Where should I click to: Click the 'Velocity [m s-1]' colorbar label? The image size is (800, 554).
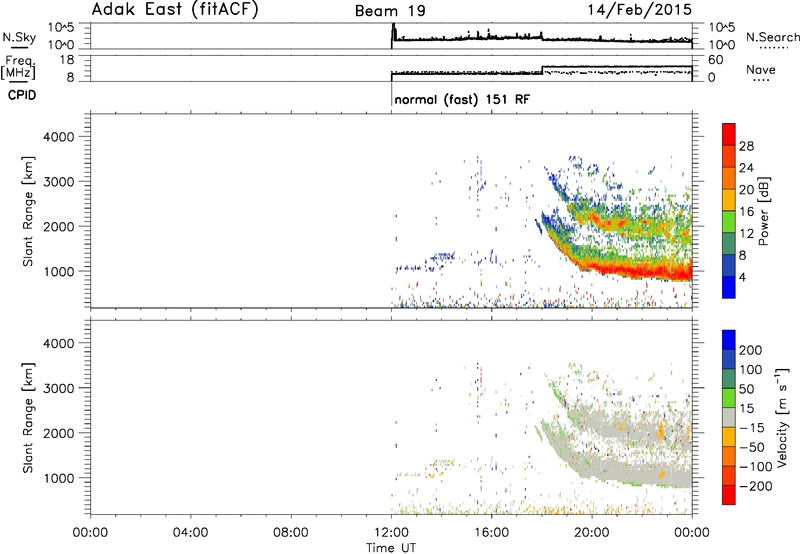tap(782, 417)
